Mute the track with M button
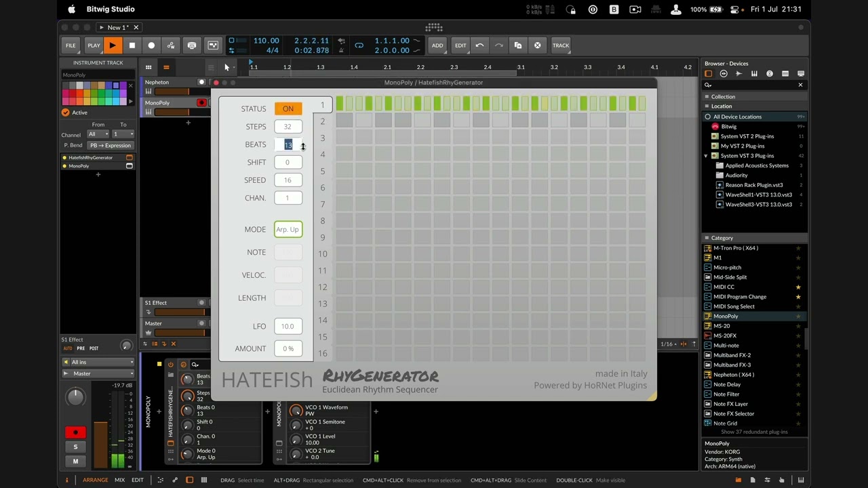This screenshot has width=868, height=488. [75, 461]
